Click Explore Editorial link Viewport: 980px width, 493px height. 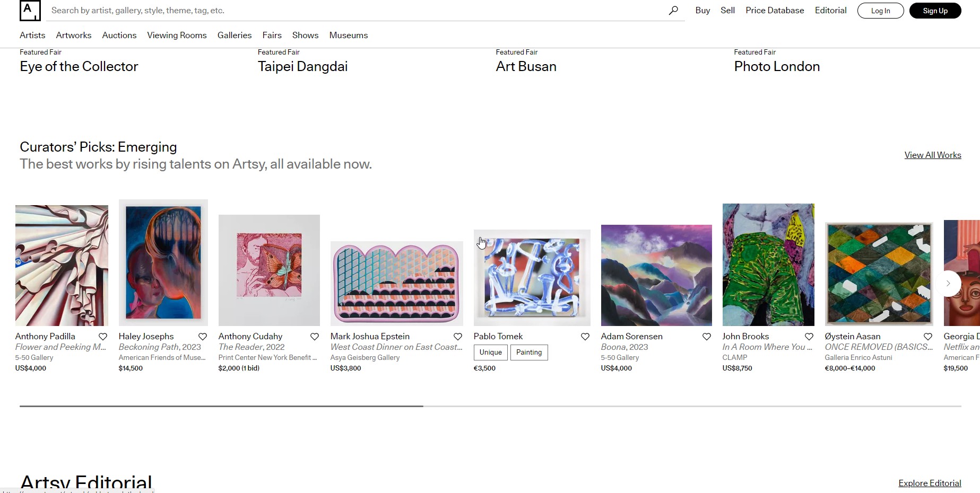pos(930,483)
